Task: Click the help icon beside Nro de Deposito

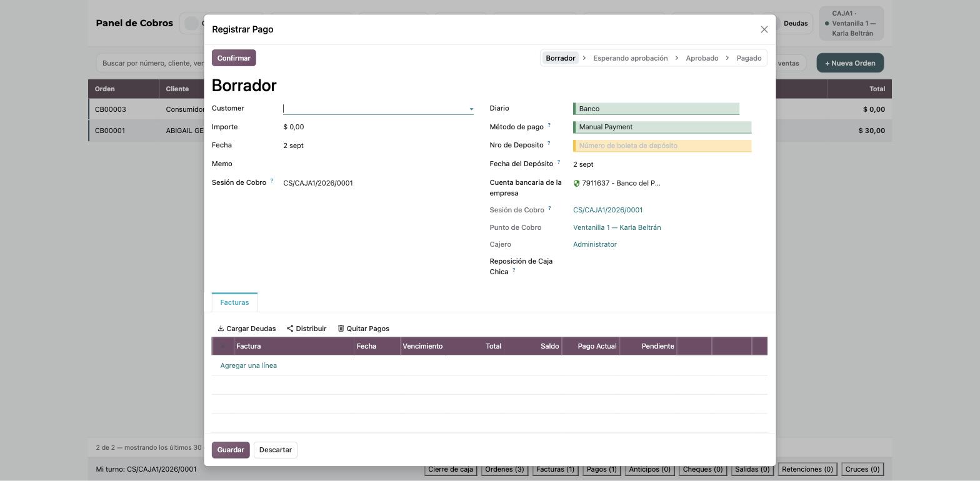Action: (x=549, y=143)
